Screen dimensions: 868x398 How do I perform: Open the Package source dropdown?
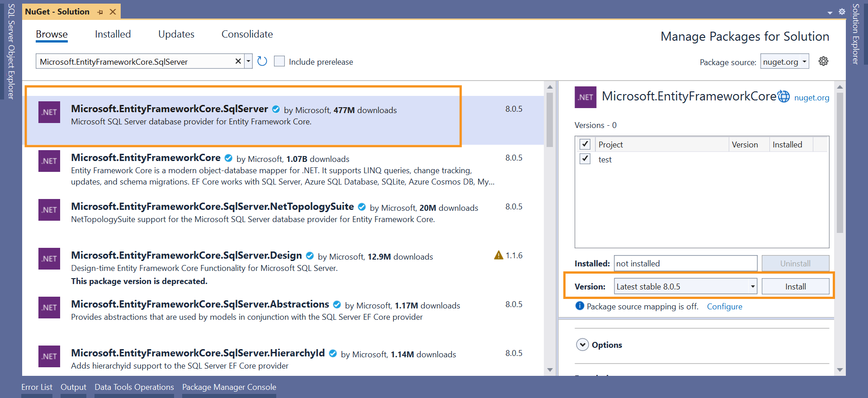785,62
